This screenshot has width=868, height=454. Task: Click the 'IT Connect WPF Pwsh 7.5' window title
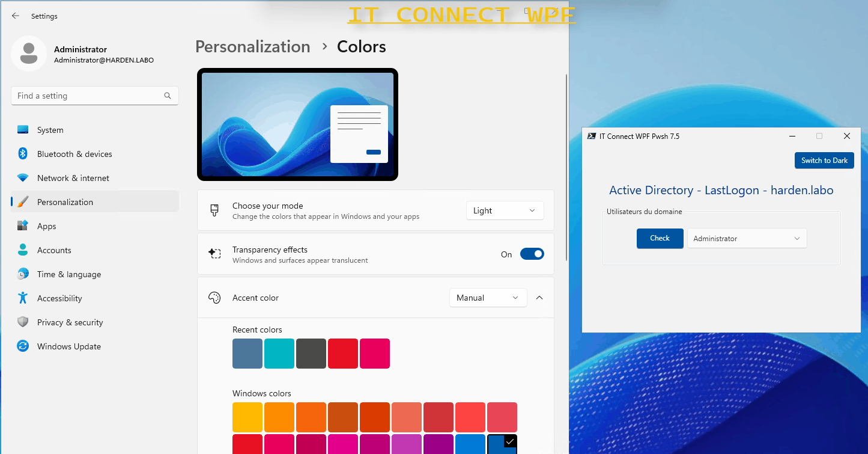coord(639,137)
